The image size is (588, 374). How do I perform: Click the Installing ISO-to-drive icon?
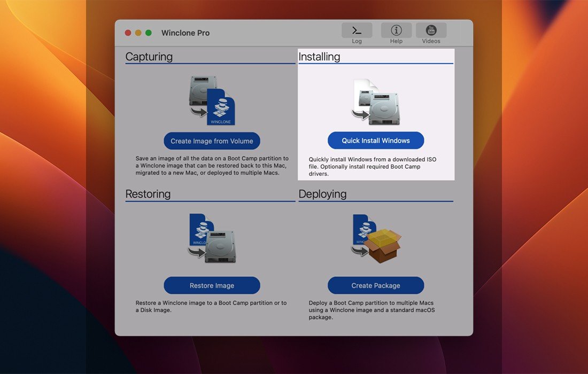click(376, 100)
